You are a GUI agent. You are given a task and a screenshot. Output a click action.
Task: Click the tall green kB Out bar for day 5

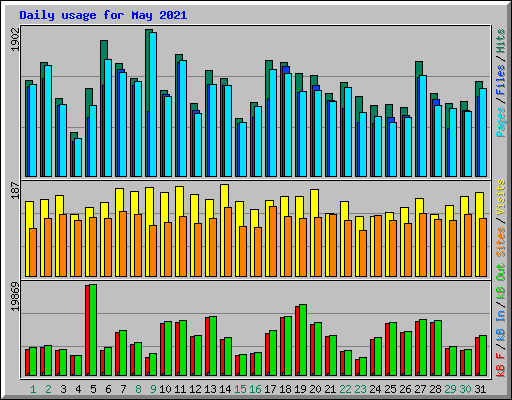93,330
